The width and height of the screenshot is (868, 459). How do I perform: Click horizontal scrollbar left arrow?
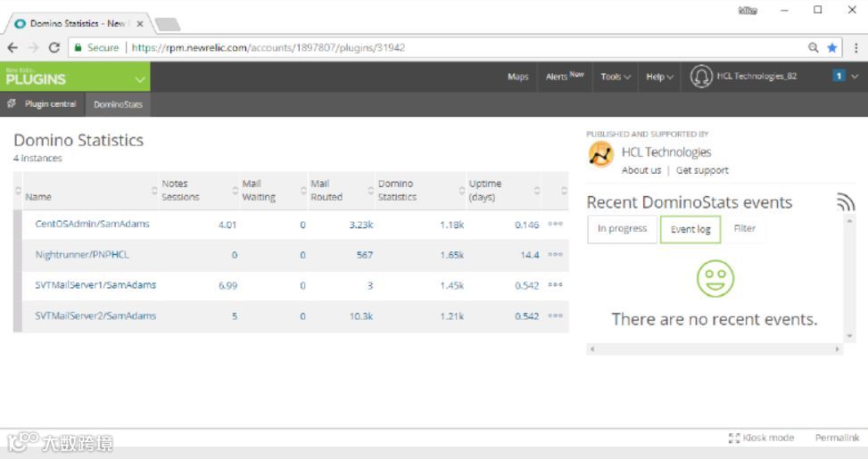point(591,349)
